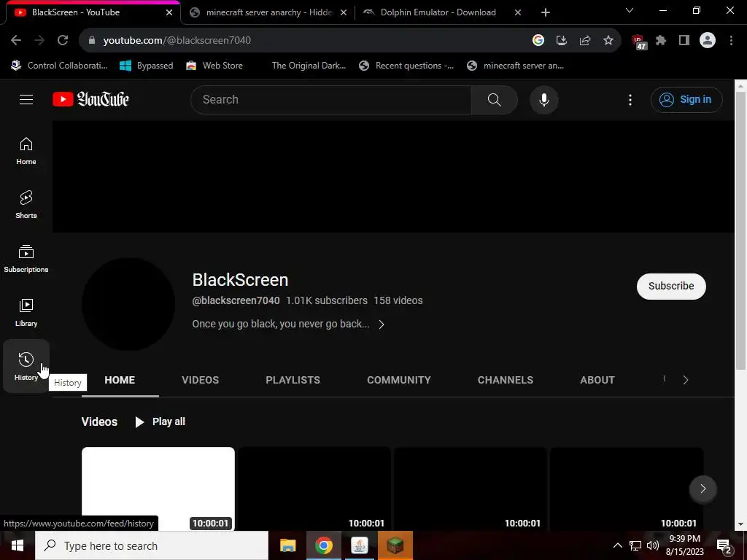Switch to the VIDEOS tab
The image size is (747, 560).
[x=200, y=380]
